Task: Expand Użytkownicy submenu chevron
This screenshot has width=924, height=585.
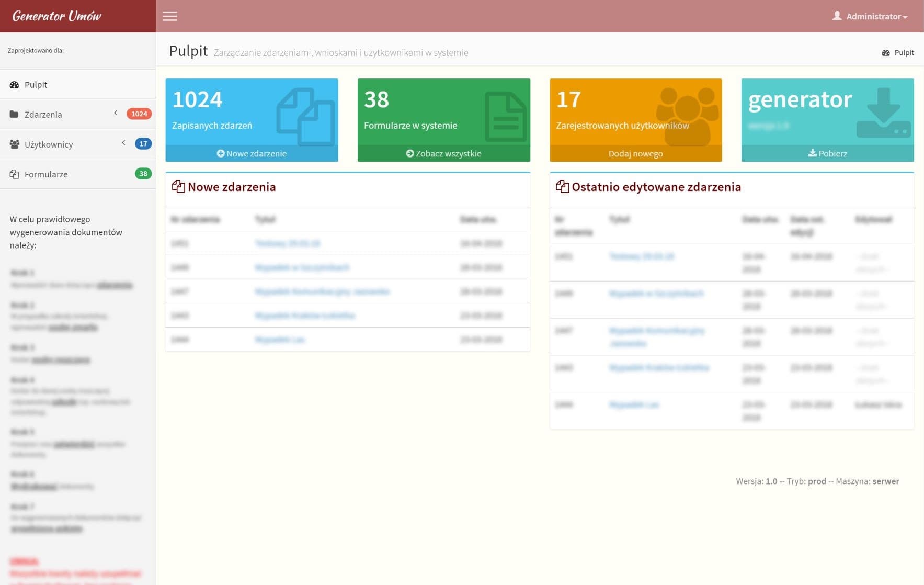Action: [x=124, y=143]
